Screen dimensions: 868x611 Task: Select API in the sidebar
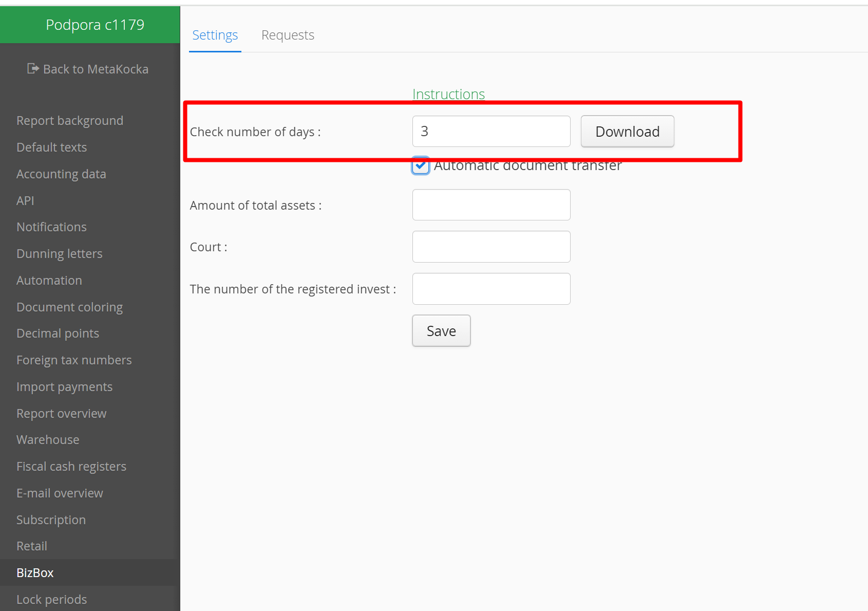(x=25, y=200)
